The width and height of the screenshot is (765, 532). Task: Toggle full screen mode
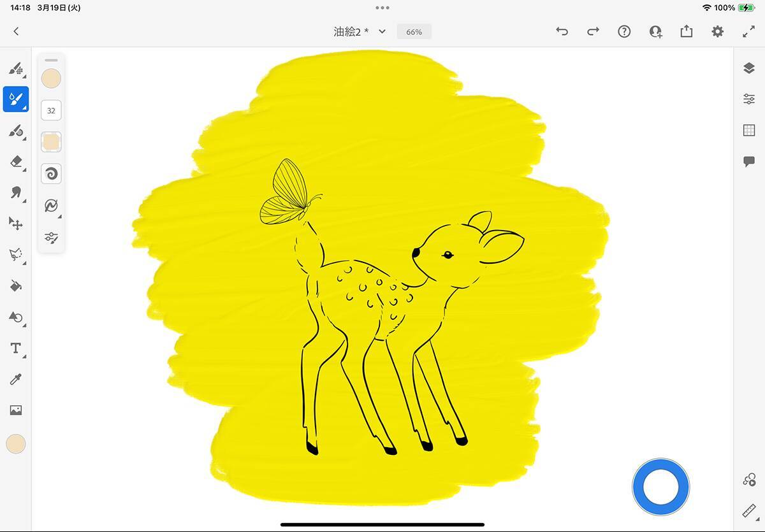[749, 31]
